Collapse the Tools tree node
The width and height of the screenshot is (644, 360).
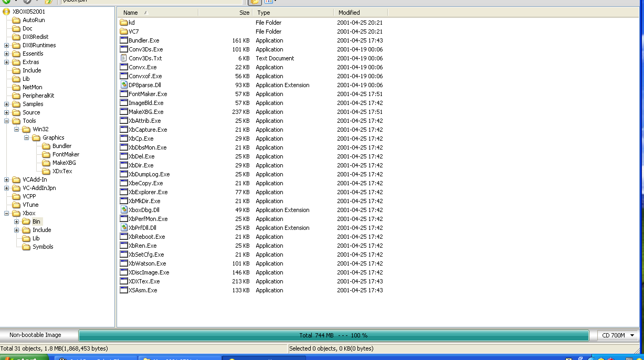[7, 121]
